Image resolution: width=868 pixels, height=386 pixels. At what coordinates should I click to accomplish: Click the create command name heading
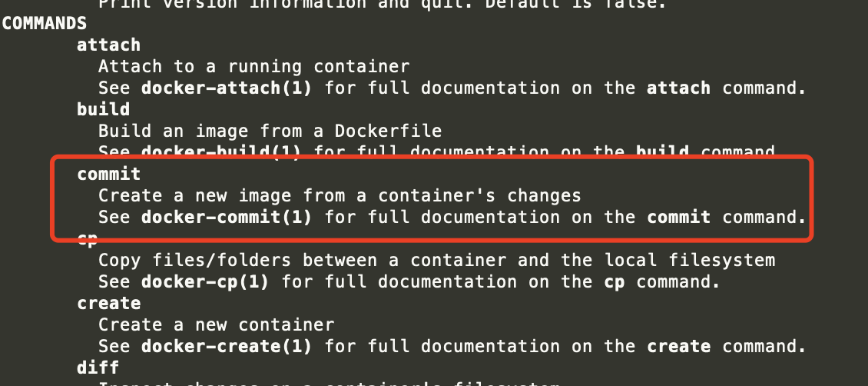(108, 304)
